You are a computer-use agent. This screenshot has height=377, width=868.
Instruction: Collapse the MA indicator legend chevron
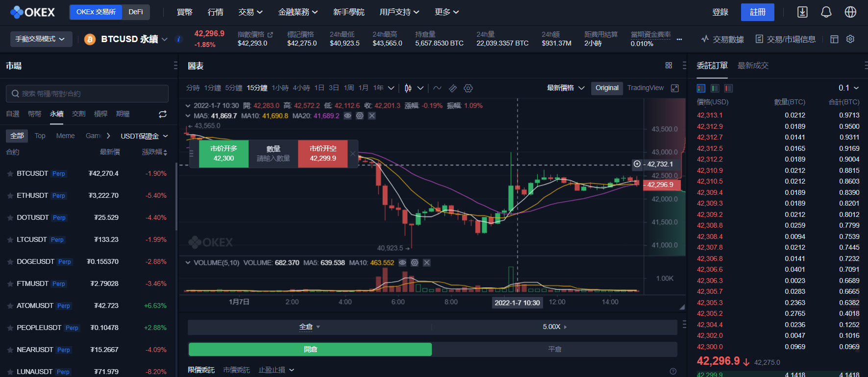[188, 116]
